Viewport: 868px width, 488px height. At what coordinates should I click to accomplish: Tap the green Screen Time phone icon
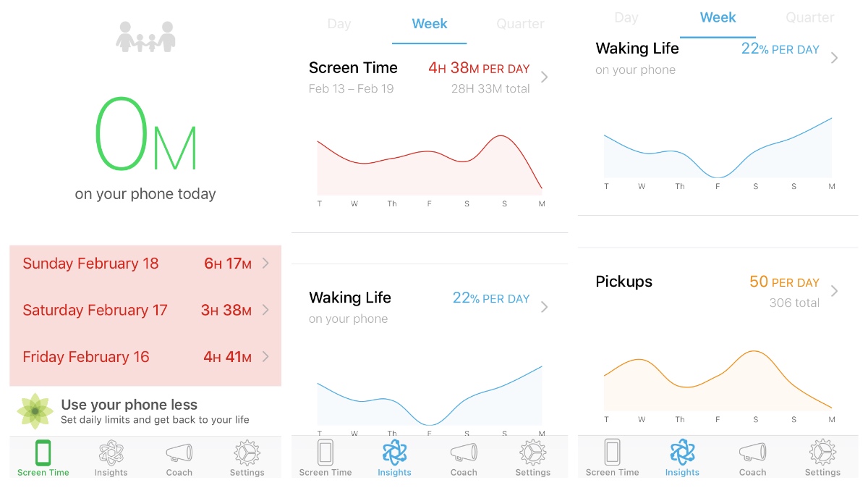[x=43, y=454]
